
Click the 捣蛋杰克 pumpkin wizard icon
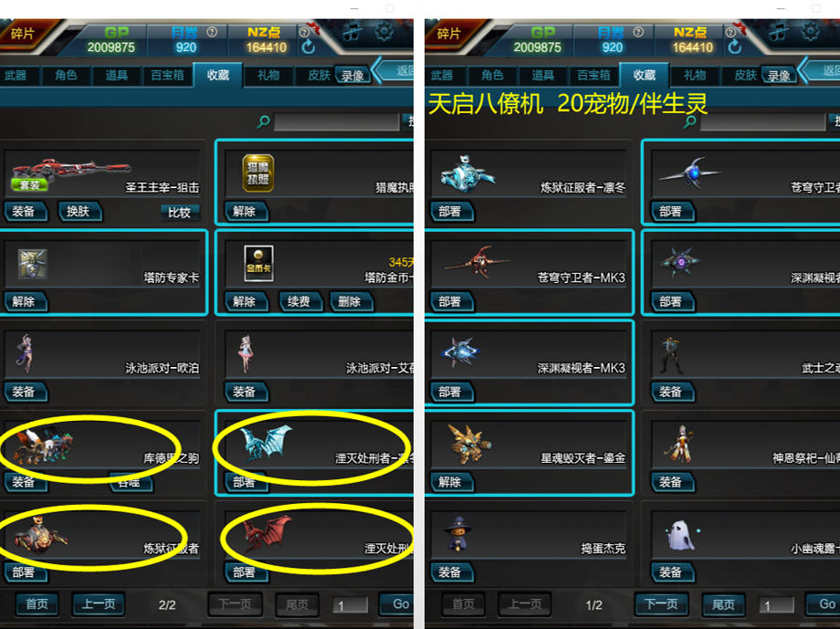click(x=457, y=534)
